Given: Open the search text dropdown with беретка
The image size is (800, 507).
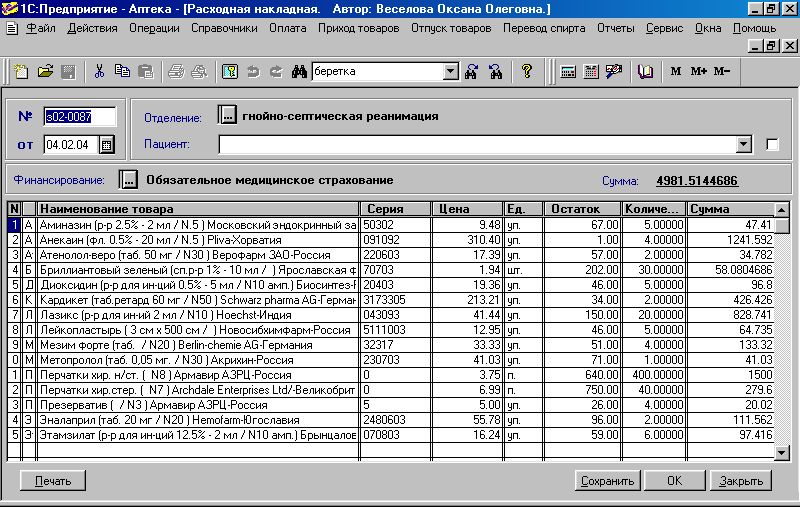Looking at the screenshot, I should click(x=451, y=71).
